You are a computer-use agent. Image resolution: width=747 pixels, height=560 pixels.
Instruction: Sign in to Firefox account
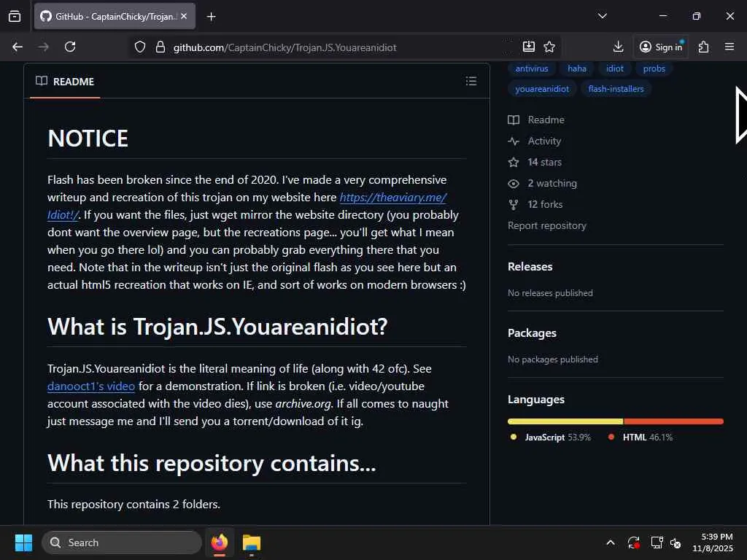661,47
